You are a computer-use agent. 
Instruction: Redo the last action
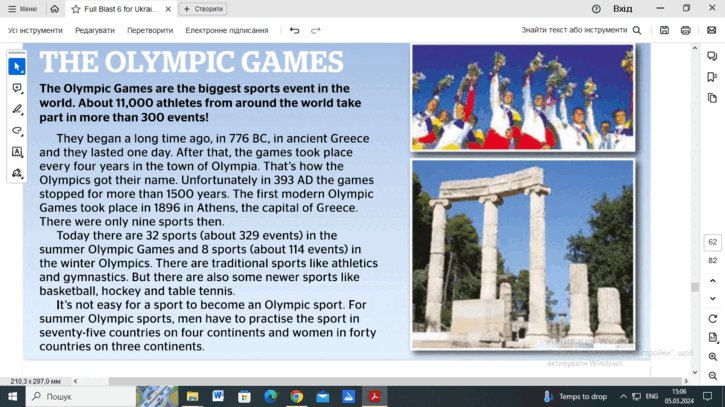(x=315, y=30)
